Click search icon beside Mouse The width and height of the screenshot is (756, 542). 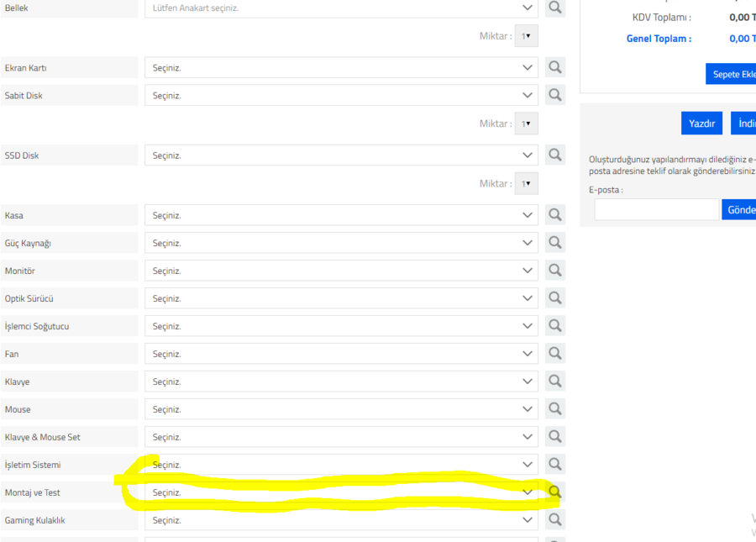pyautogui.click(x=555, y=409)
